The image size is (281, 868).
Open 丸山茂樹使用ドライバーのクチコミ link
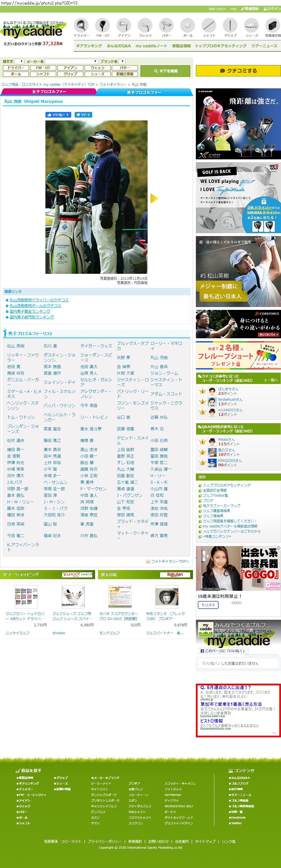point(39,300)
